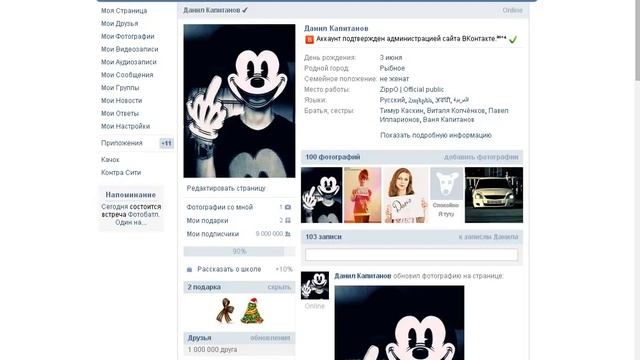Open first Mickey Mouse photo thumbnail

(x=322, y=195)
